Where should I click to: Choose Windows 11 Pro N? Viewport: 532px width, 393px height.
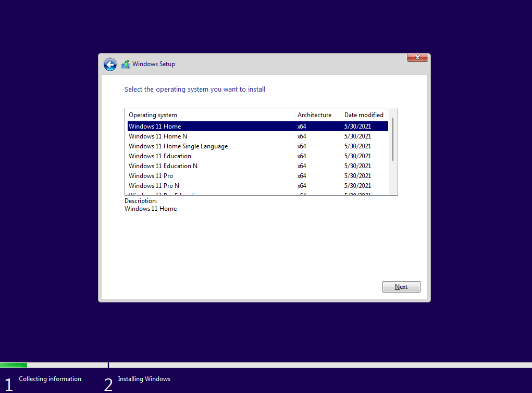coord(257,186)
